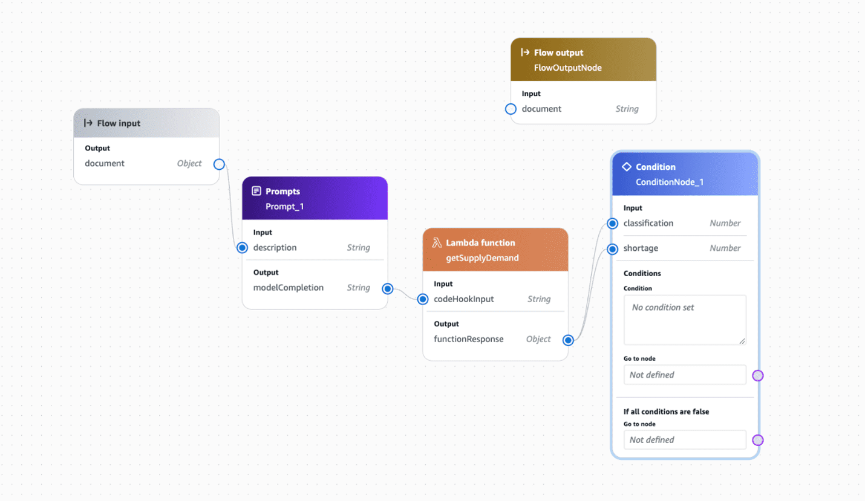The height and width of the screenshot is (504, 865).
Task: Click the Flow input document output connector
Action: (219, 164)
